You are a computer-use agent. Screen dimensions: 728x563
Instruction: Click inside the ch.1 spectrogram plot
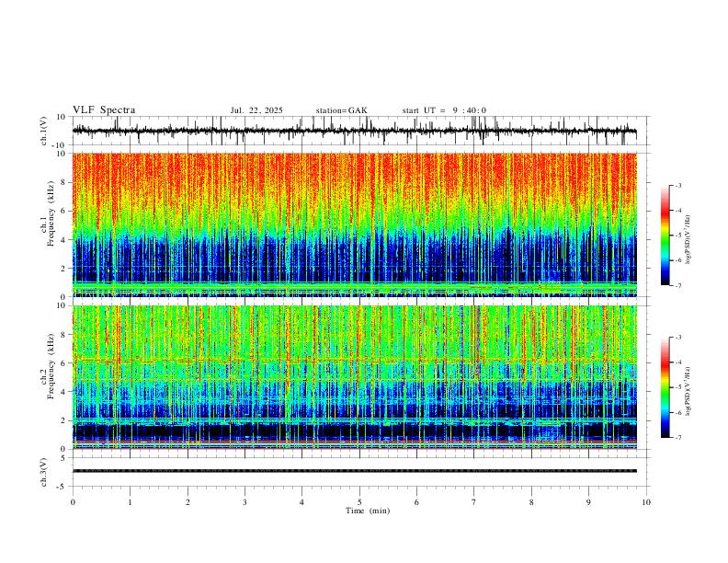tap(354, 224)
